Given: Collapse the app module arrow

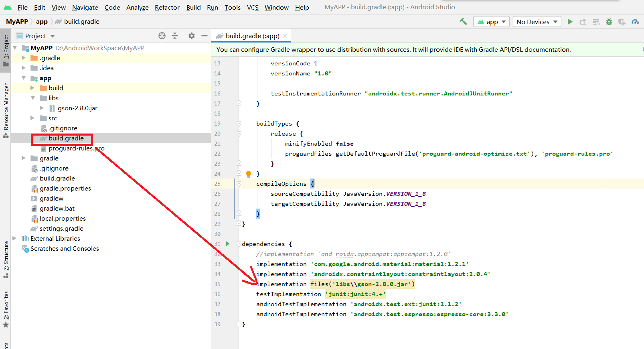Looking at the screenshot, I should pyautogui.click(x=24, y=78).
